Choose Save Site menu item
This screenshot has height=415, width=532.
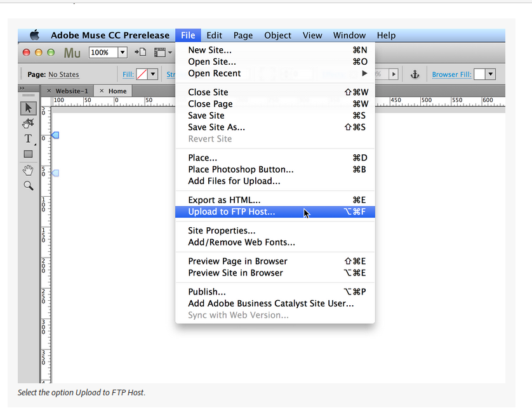[x=275, y=115]
